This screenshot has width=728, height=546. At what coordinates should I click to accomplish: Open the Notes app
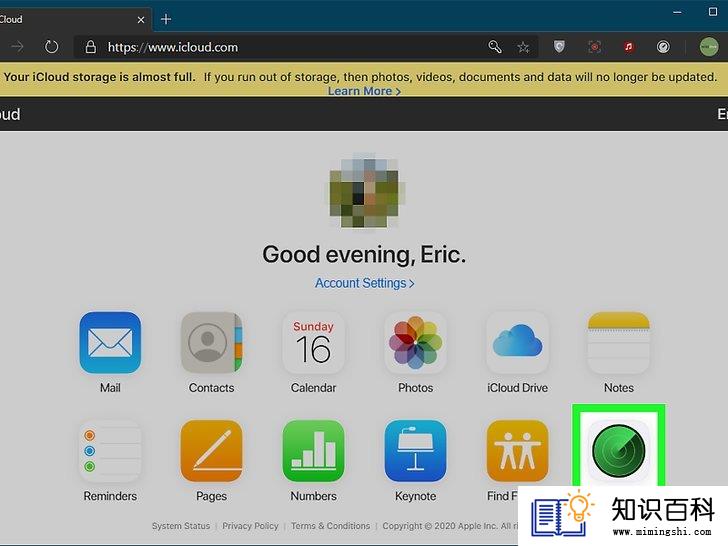click(x=619, y=343)
